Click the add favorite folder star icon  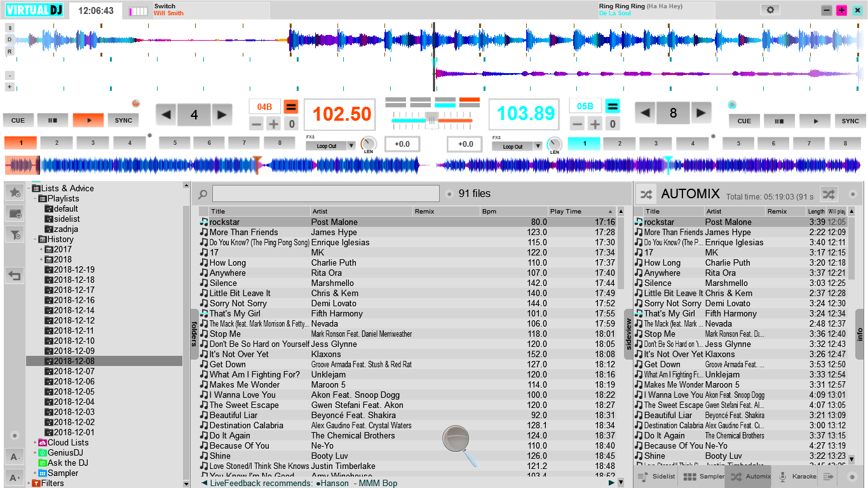(15, 192)
